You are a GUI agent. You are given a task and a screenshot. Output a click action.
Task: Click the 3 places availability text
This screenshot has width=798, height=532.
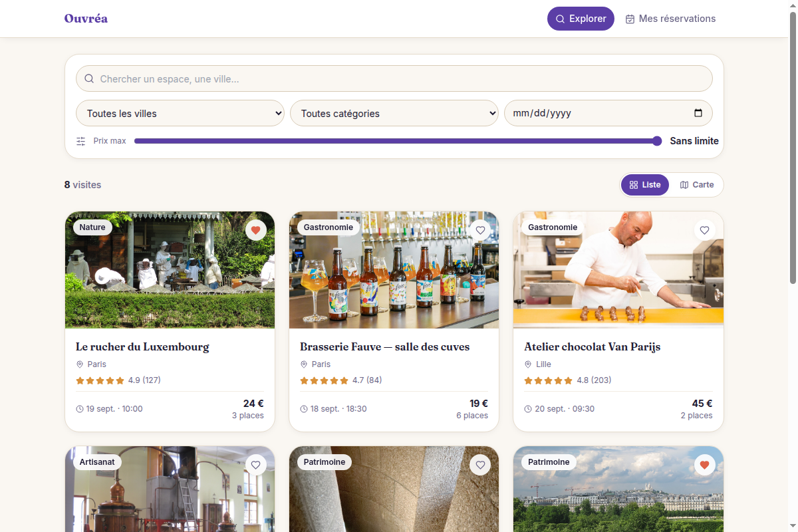(248, 416)
